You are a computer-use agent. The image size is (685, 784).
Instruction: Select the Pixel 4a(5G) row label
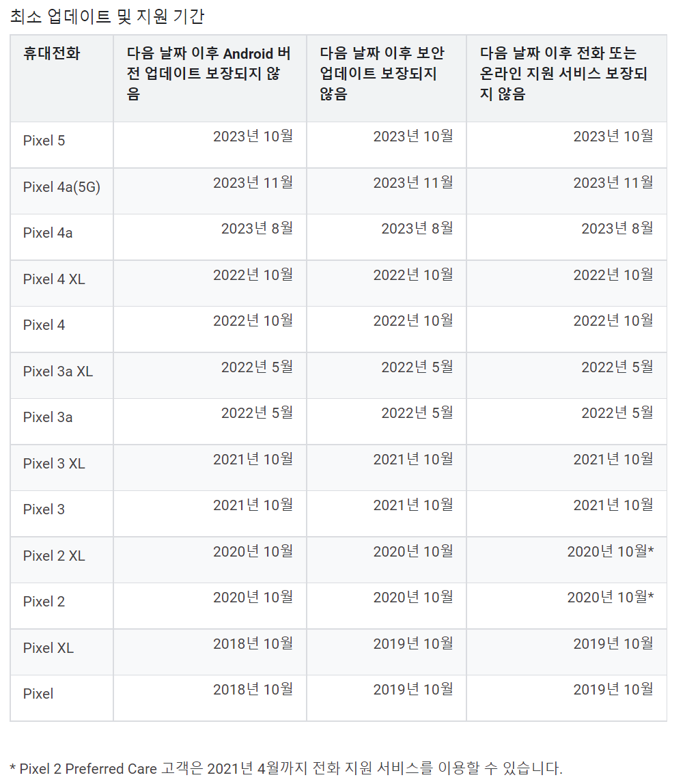61,187
